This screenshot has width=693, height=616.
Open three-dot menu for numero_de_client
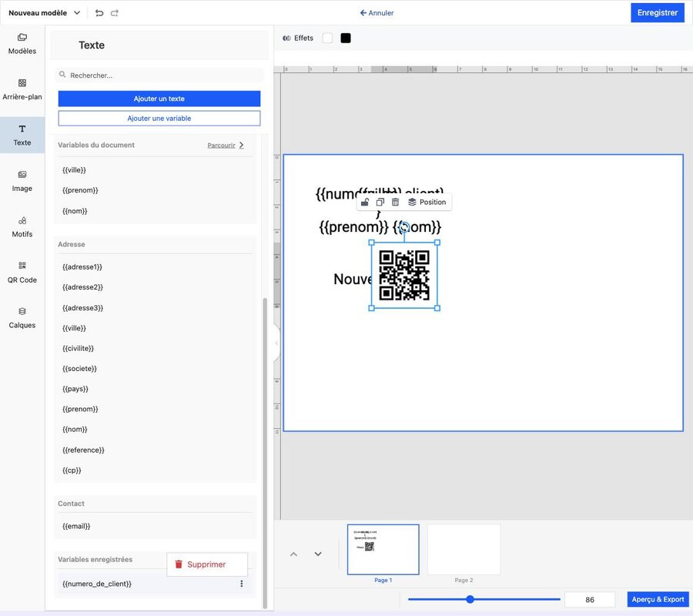click(x=241, y=584)
